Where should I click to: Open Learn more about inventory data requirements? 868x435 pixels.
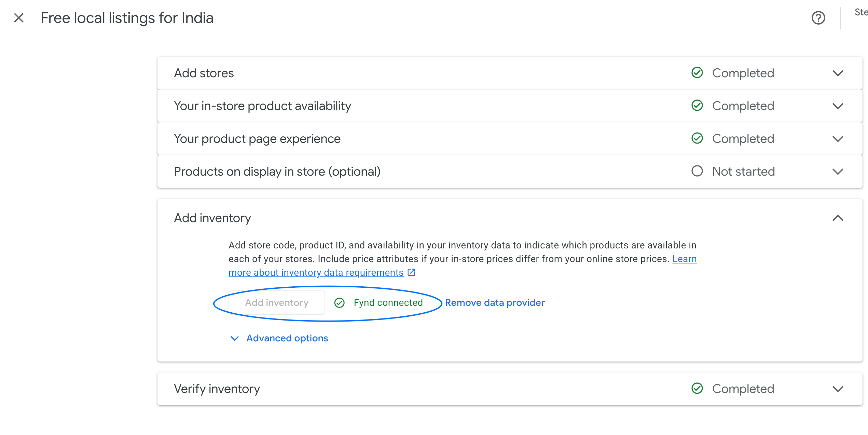tap(316, 273)
